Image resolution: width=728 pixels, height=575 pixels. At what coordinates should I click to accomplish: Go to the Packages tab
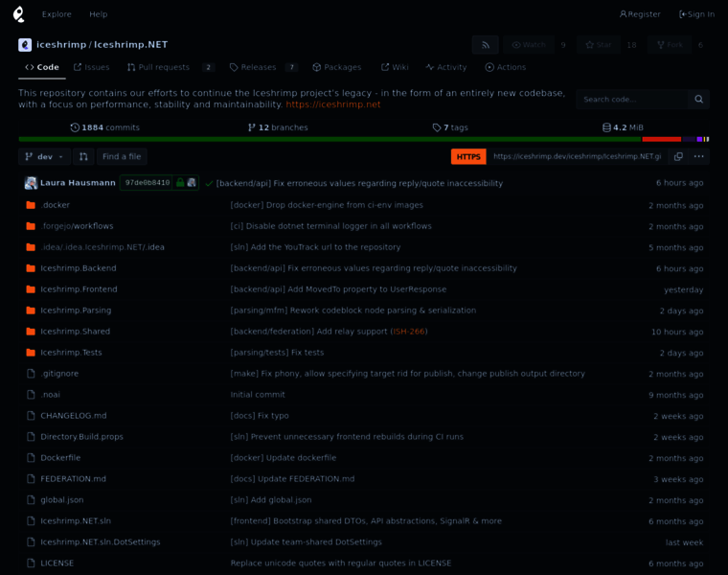(336, 67)
